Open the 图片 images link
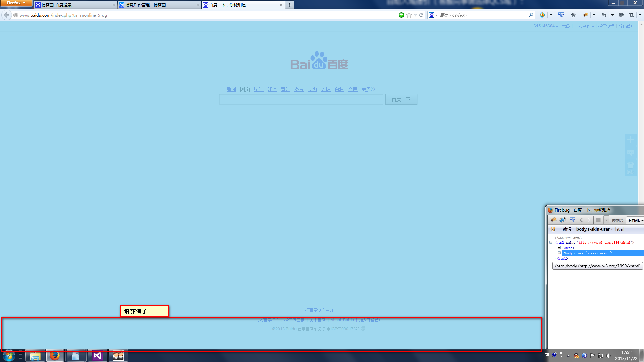This screenshot has width=644, height=362. 299,89
